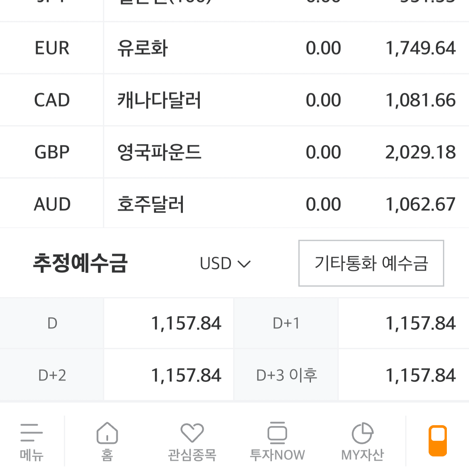The image size is (469, 476).
Task: Tap the 관심종목 tab label
Action: [192, 455]
